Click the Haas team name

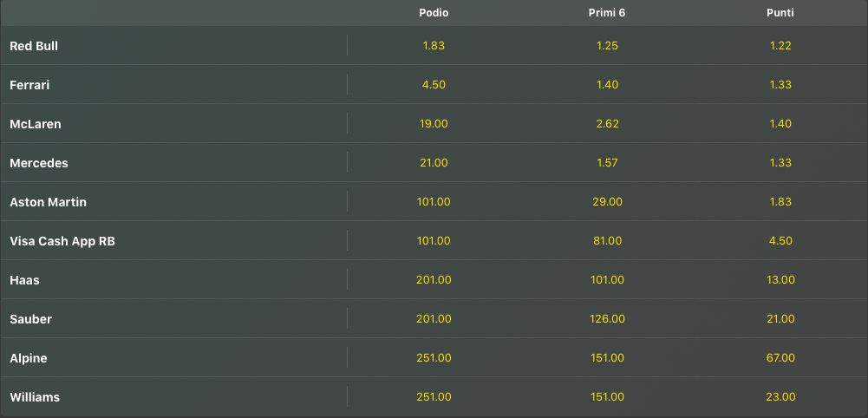24,280
